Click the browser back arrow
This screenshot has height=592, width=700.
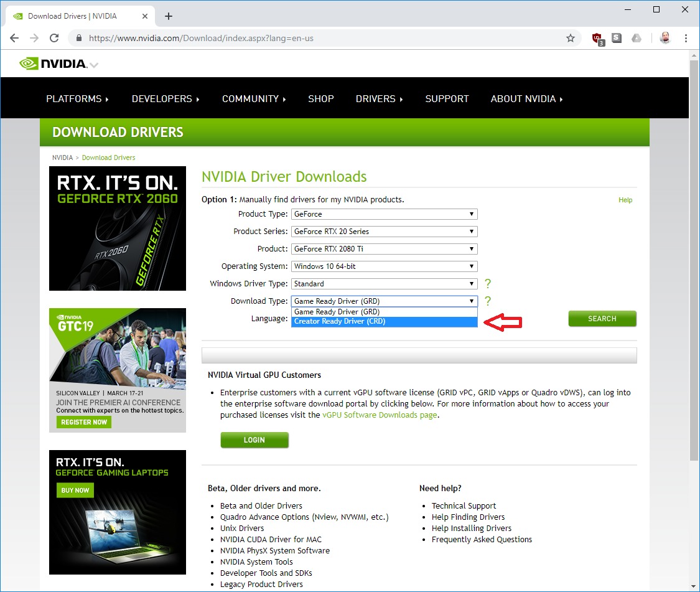pyautogui.click(x=14, y=38)
